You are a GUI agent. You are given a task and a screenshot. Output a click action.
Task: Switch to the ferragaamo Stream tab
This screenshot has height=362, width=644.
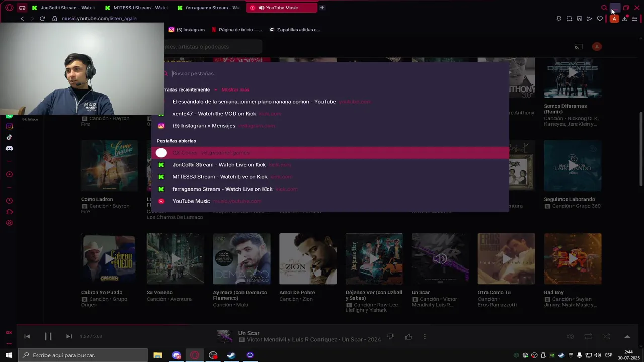pyautogui.click(x=208, y=8)
